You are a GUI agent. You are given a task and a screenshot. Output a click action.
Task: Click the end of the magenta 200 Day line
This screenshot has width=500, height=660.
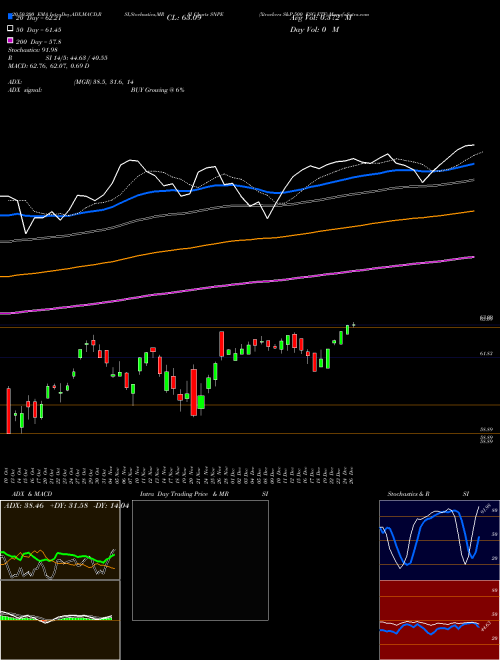point(472,257)
